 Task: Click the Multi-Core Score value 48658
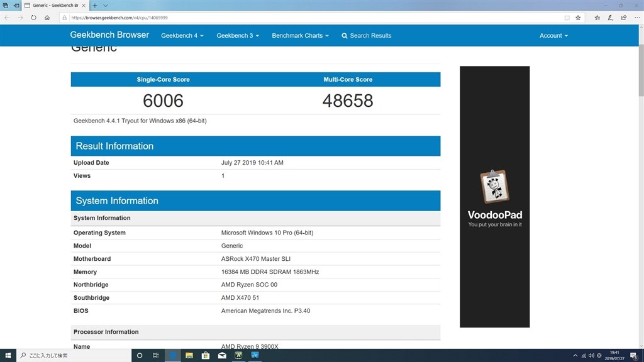tap(347, 101)
